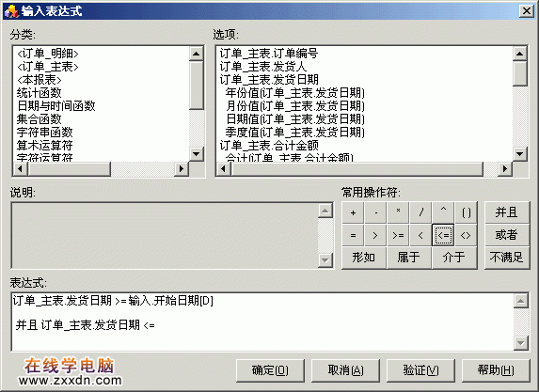Insert the not-equal (<>) operator
539x392 pixels.
pyautogui.click(x=466, y=235)
